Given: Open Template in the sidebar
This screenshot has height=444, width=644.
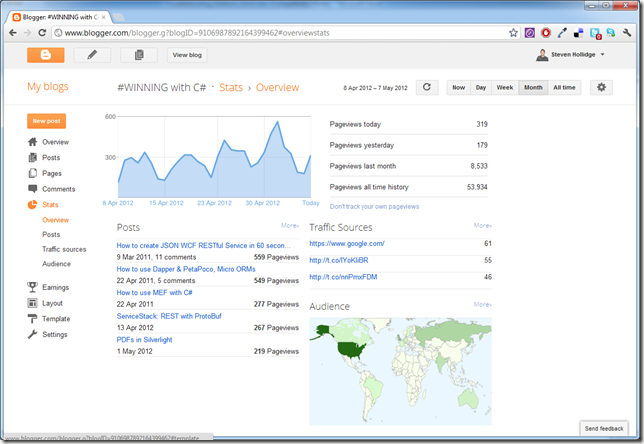Looking at the screenshot, I should coord(56,319).
